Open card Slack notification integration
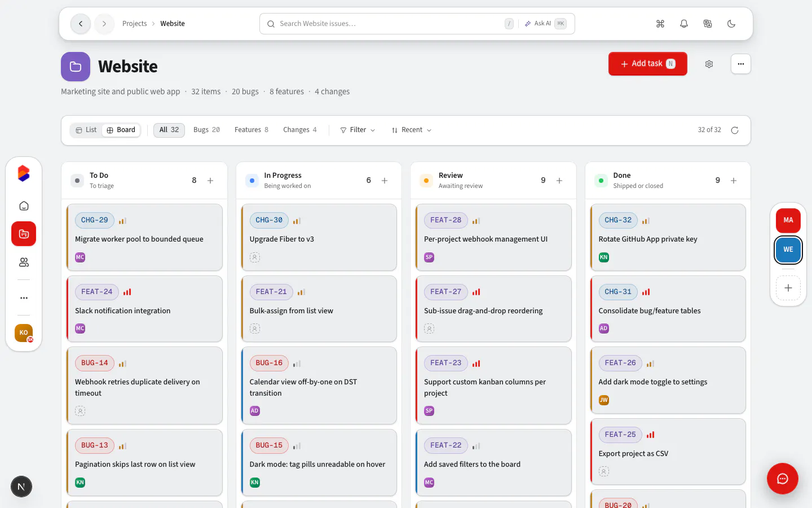The height and width of the screenshot is (508, 812). (144, 309)
